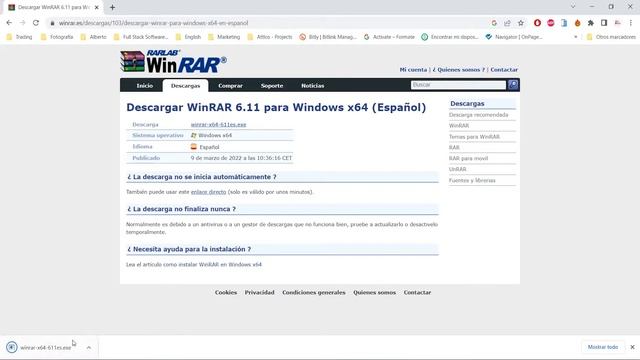The image size is (640, 360).
Task: Expand the bookmarks overflow chevron
Action: pyautogui.click(x=576, y=37)
